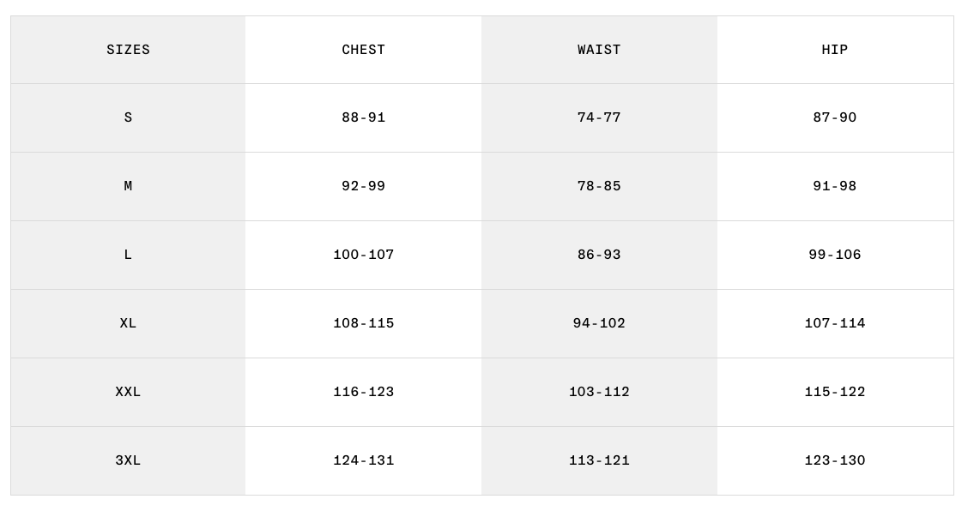The image size is (980, 511).
Task: Click chest measurement 88-91
Action: (364, 117)
